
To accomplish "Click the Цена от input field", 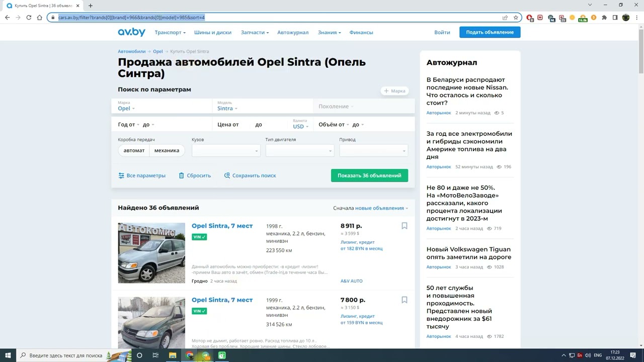I will pyautogui.click(x=232, y=125).
